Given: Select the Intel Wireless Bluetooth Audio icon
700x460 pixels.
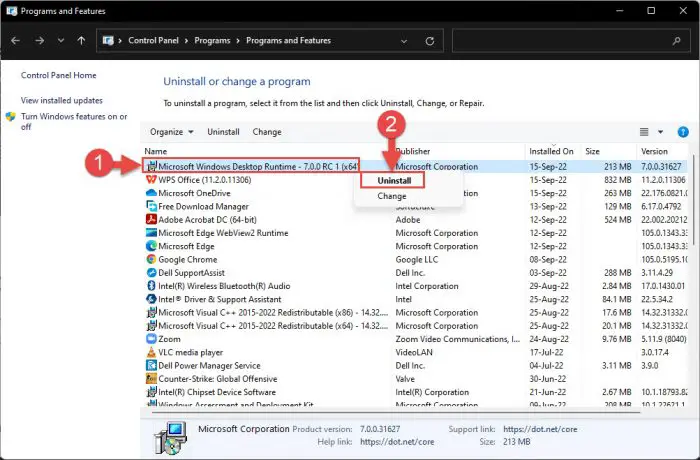Looking at the screenshot, I should (151, 286).
